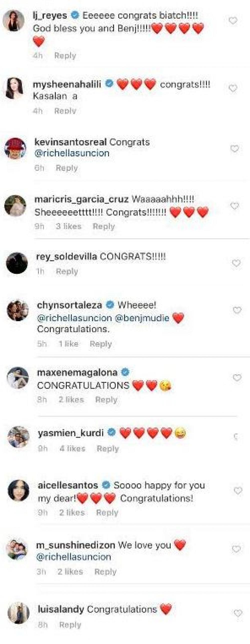The height and width of the screenshot is (644, 250).
Task: Open @richellasuncion mention in kevinsantosreal's comment
Action: coord(72,153)
